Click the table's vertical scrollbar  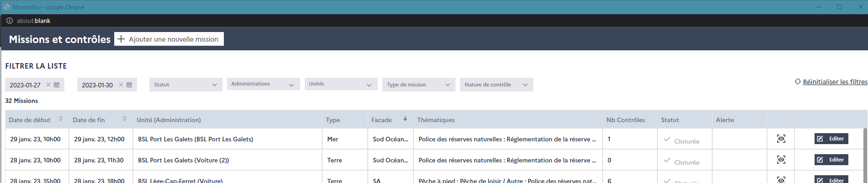pyautogui.click(x=865, y=156)
